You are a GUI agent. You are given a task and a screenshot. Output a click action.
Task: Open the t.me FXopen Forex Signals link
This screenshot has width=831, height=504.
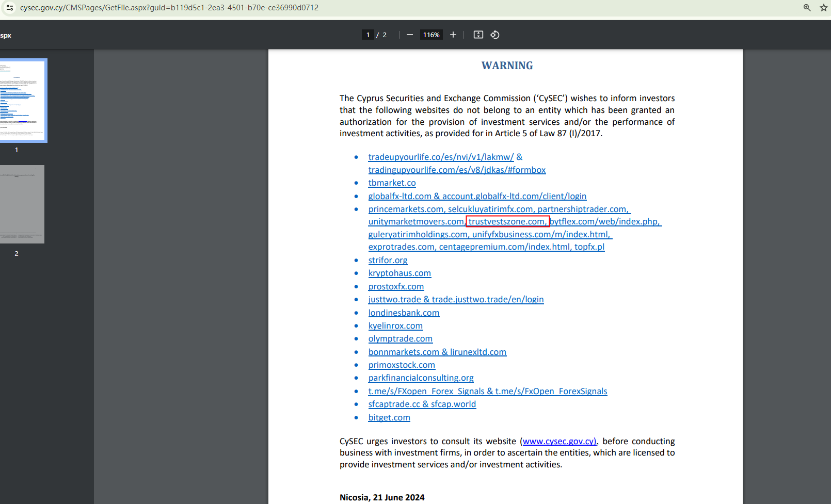click(488, 391)
